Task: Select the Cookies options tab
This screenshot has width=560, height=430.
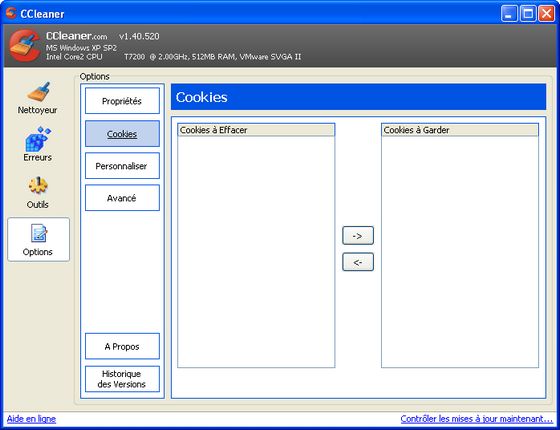Action: point(122,134)
